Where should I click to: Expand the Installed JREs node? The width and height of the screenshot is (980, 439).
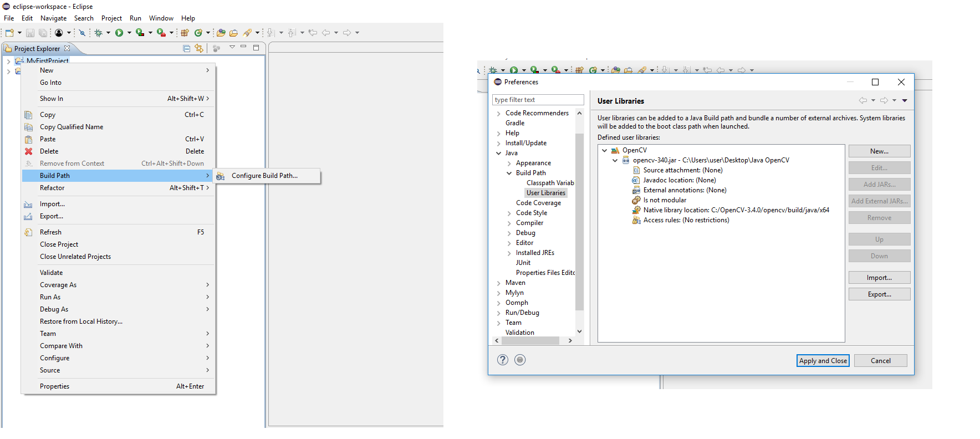pos(509,253)
